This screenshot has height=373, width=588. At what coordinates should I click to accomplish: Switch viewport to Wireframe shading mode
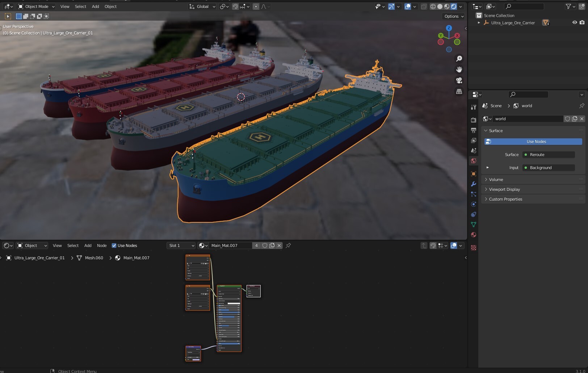(x=433, y=7)
